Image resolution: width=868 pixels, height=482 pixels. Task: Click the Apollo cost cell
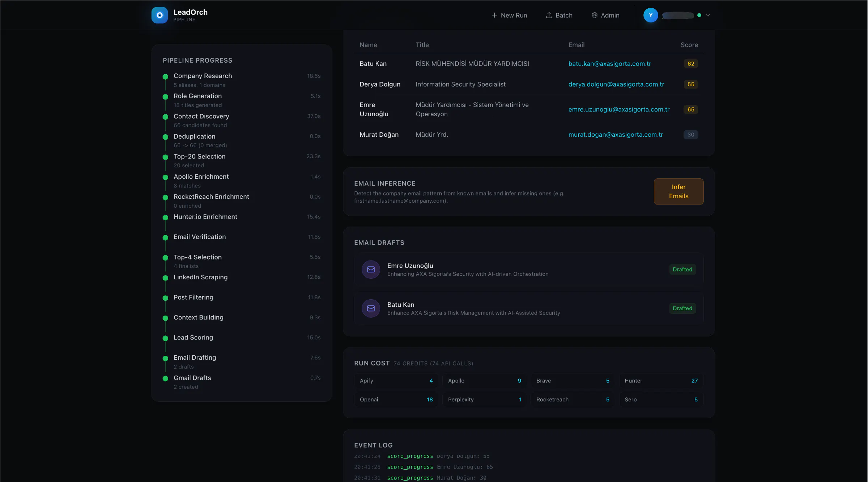pos(484,381)
